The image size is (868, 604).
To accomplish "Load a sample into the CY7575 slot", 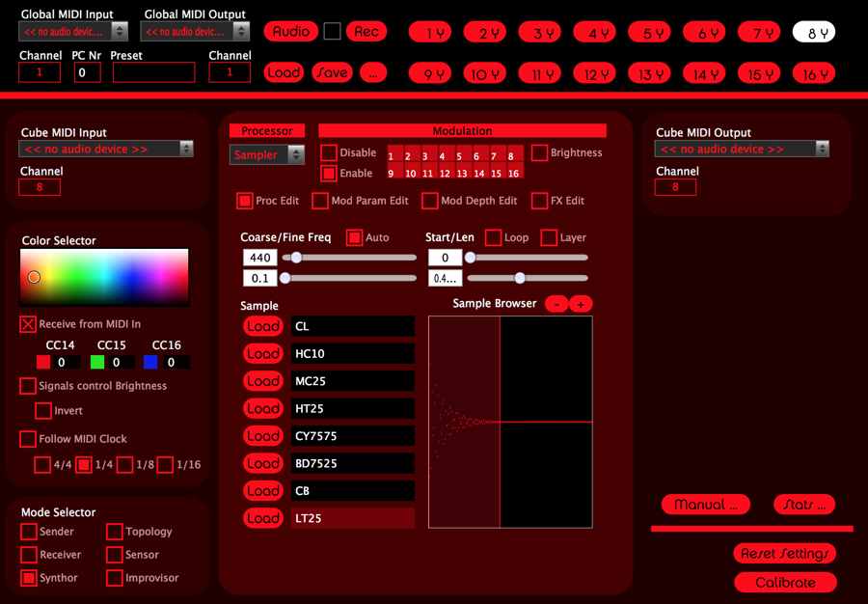I will (x=263, y=436).
